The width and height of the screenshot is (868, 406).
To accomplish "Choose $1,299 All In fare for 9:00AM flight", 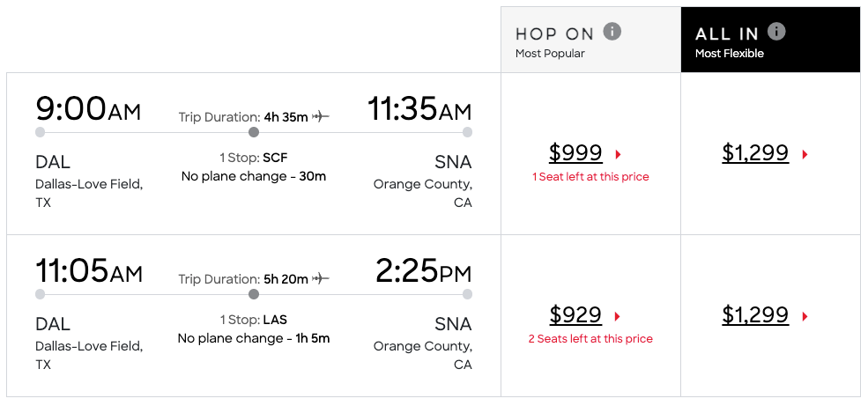I will pos(755,152).
